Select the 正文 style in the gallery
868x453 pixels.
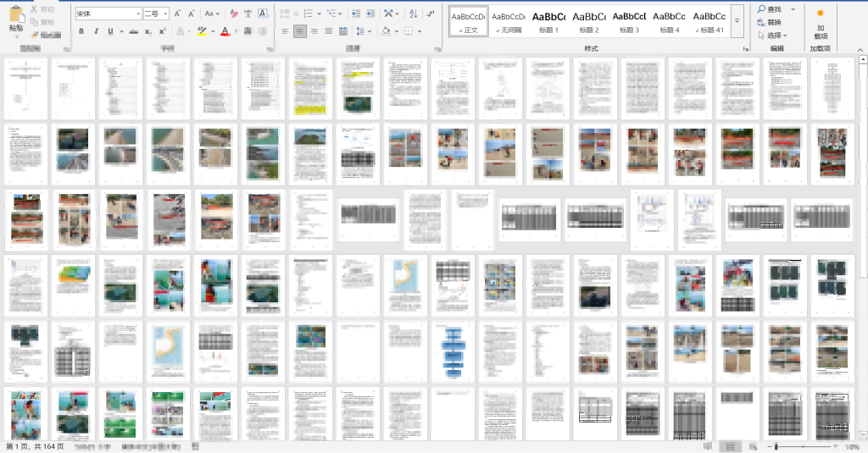click(x=468, y=20)
